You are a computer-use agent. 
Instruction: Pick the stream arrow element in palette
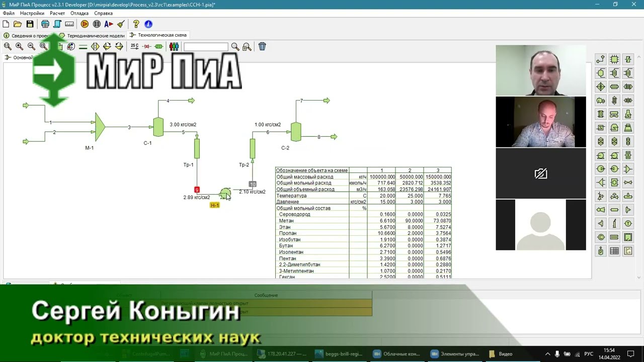[600, 59]
